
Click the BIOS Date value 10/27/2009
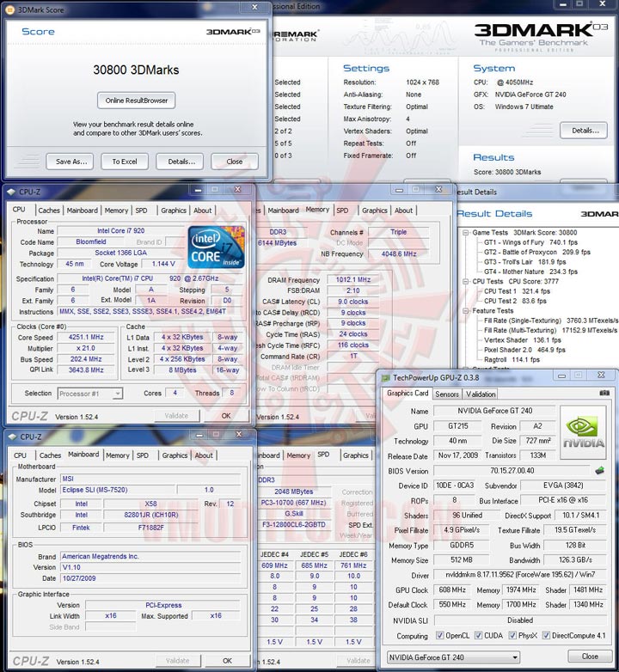[150, 578]
